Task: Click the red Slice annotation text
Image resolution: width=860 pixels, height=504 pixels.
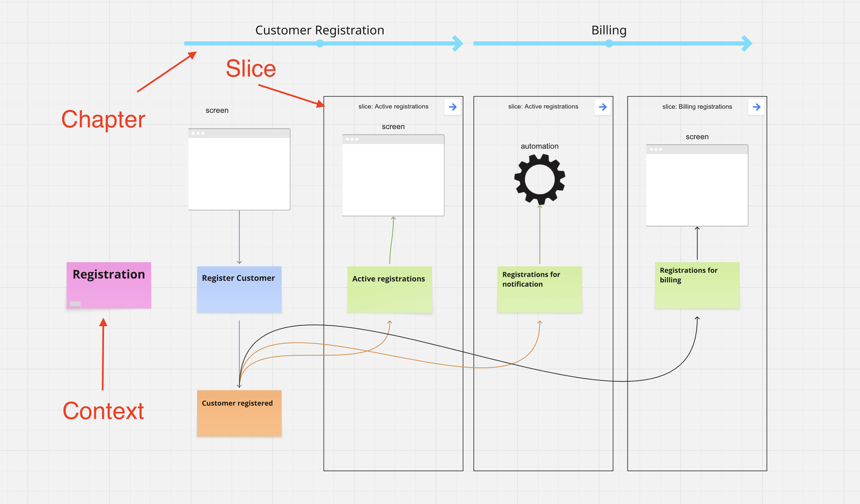Action: tap(250, 68)
